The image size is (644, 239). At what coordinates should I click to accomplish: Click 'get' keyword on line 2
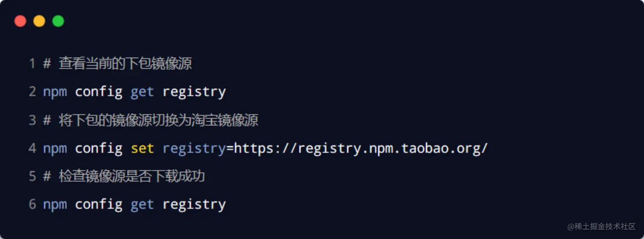click(x=142, y=92)
